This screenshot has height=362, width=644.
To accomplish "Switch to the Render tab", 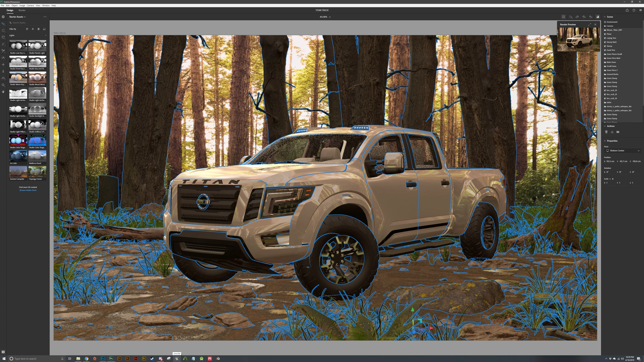I will pyautogui.click(x=22, y=10).
